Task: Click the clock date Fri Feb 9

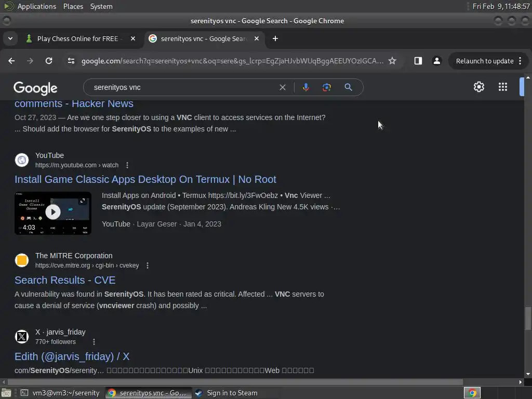Action: click(501, 6)
